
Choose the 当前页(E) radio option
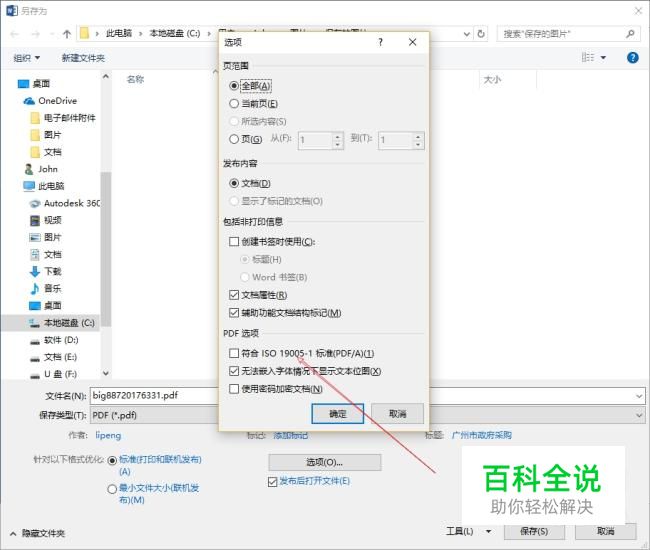coord(234,103)
